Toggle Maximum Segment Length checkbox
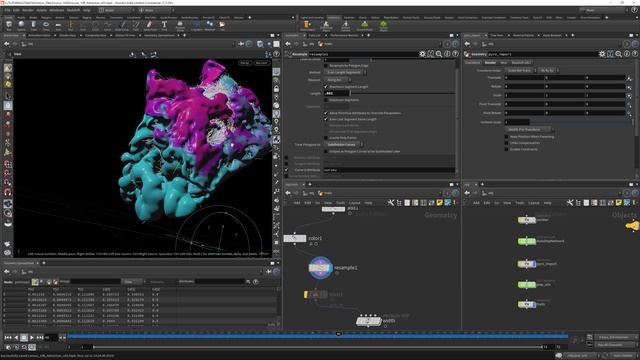Screen dimensions: 640x360 [x=326, y=87]
